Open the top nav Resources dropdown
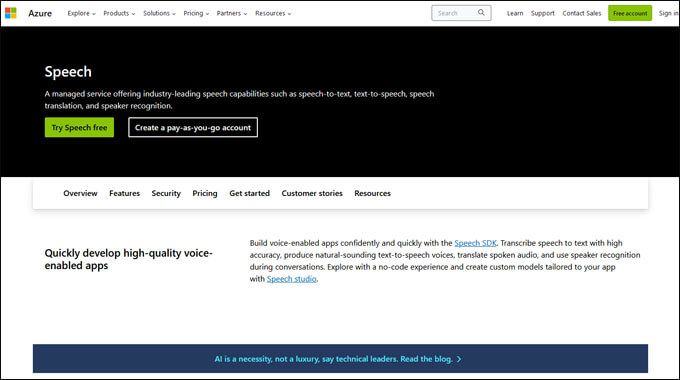 [273, 13]
